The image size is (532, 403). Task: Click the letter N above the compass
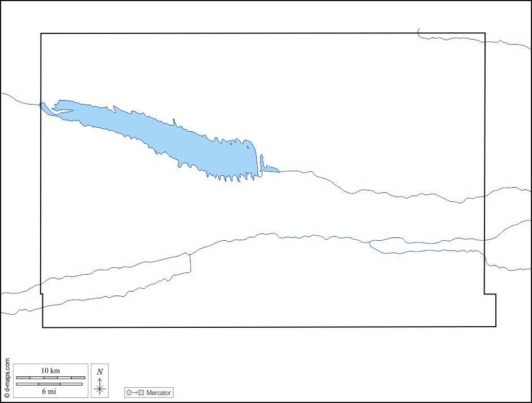click(x=100, y=372)
